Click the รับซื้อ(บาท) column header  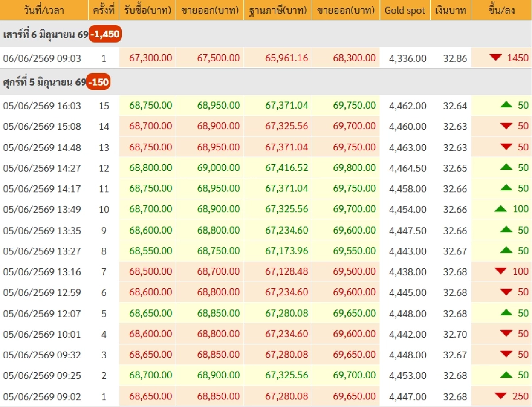click(148, 10)
